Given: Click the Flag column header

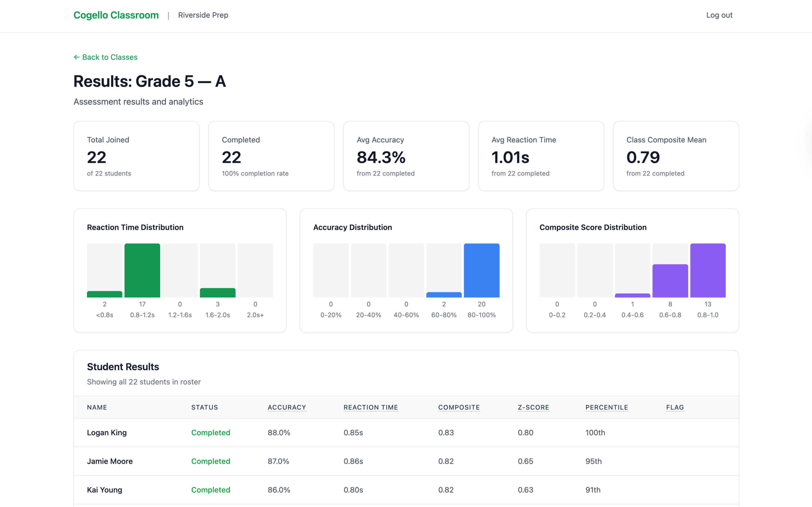Looking at the screenshot, I should [x=674, y=407].
